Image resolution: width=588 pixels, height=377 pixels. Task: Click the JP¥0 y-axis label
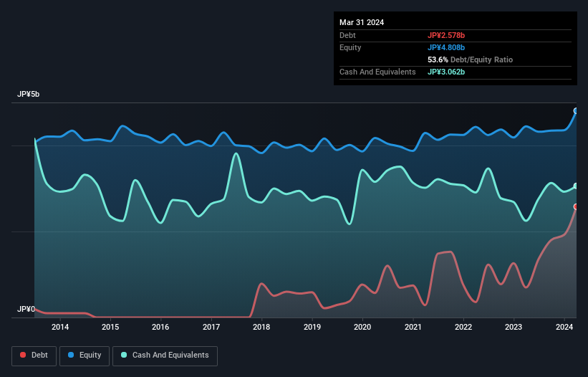click(26, 309)
